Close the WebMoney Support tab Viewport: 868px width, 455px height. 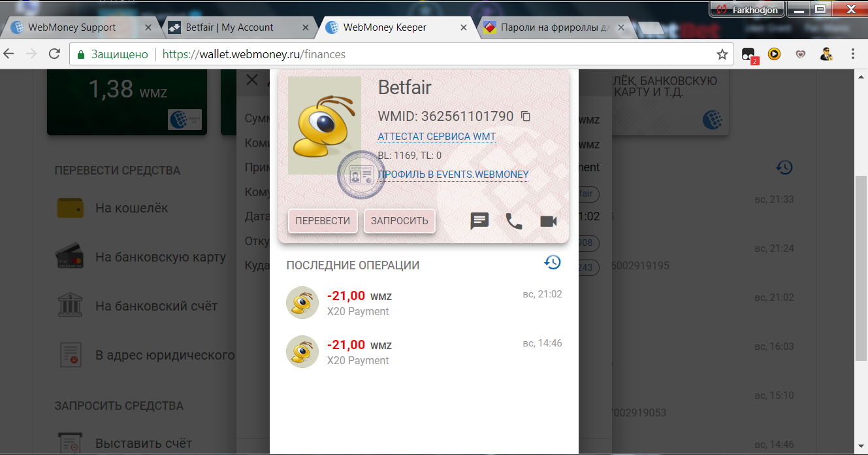point(148,27)
